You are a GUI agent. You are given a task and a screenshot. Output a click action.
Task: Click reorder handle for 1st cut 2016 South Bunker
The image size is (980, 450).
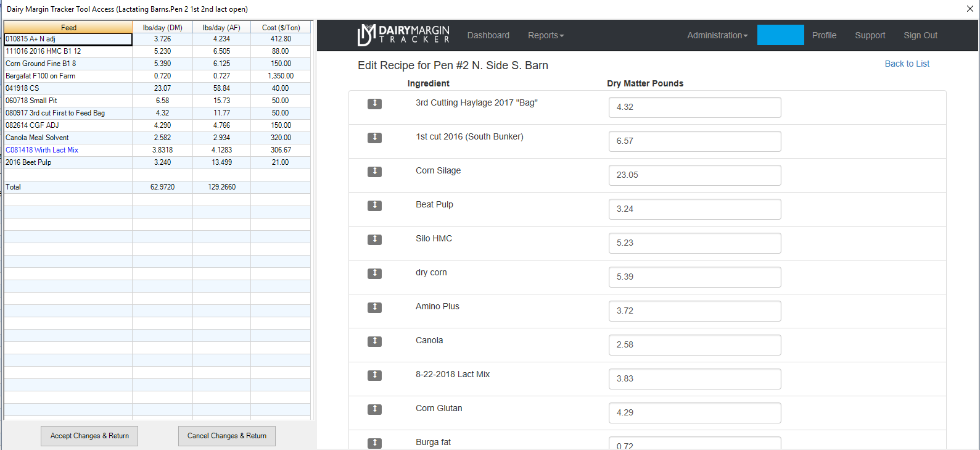(x=374, y=138)
